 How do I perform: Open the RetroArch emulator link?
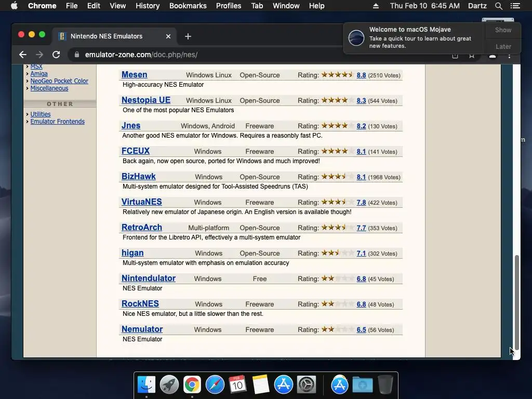pyautogui.click(x=142, y=228)
